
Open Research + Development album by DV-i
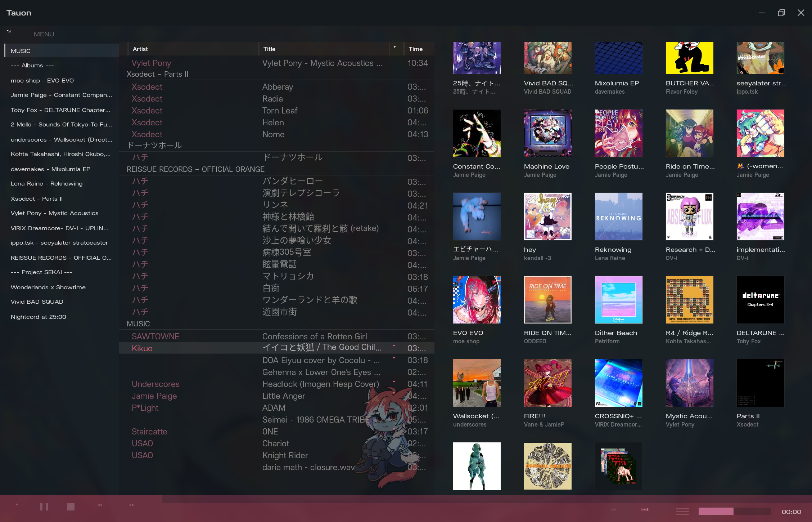689,217
